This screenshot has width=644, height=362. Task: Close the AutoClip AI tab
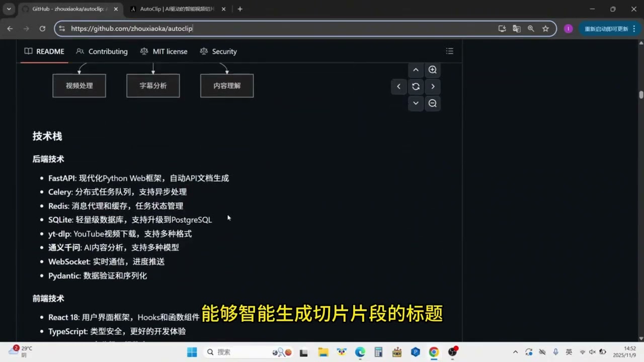pos(224,9)
